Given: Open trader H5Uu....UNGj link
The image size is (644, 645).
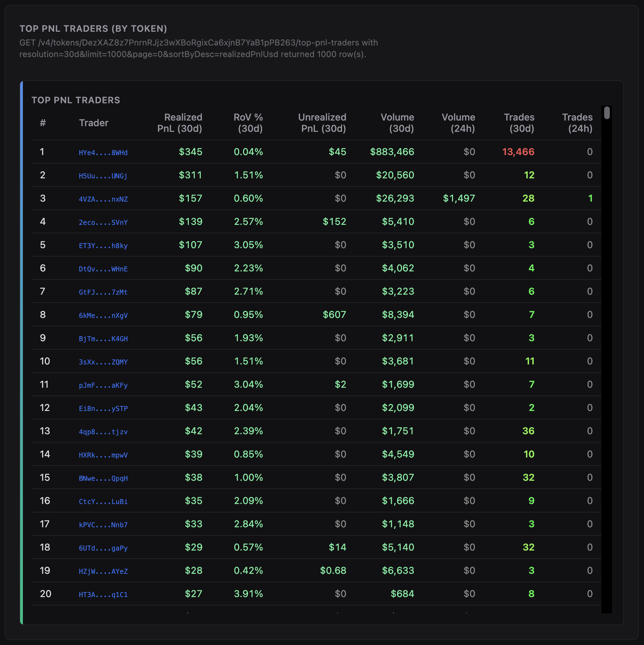Looking at the screenshot, I should (x=103, y=176).
